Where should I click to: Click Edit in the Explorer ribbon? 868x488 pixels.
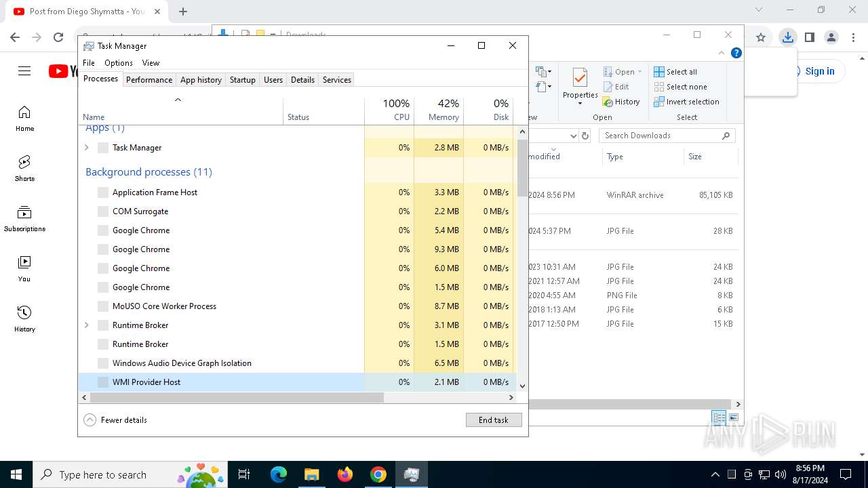click(616, 87)
